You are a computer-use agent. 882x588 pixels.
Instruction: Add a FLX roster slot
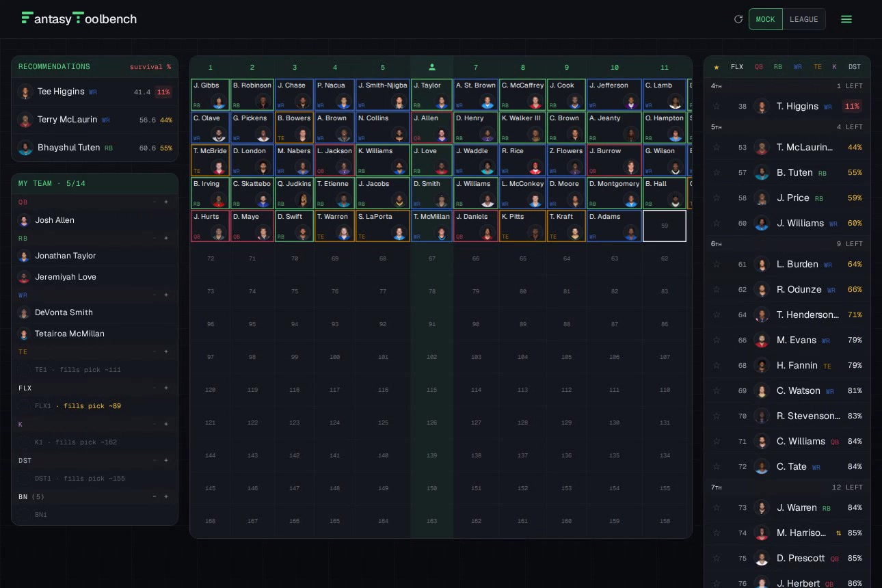point(166,388)
